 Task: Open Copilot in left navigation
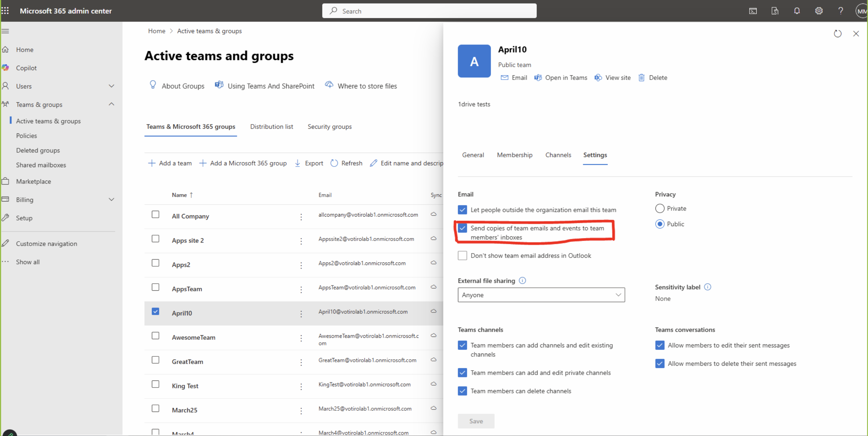pyautogui.click(x=26, y=68)
